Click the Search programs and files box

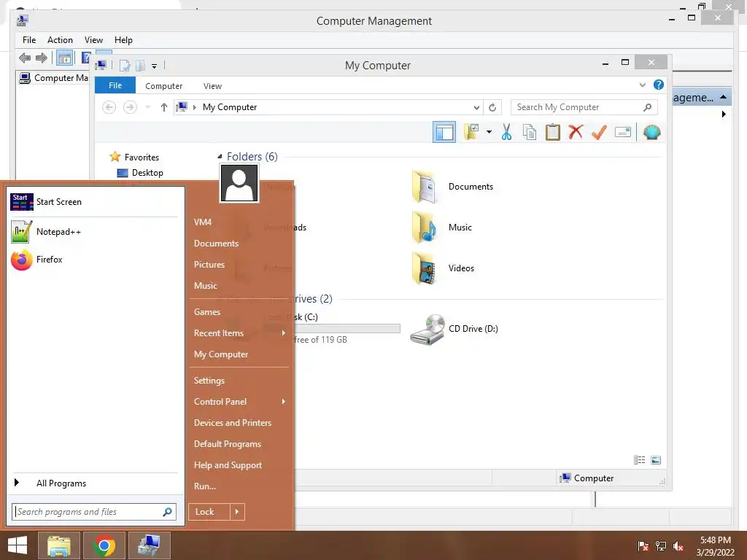[x=94, y=512]
